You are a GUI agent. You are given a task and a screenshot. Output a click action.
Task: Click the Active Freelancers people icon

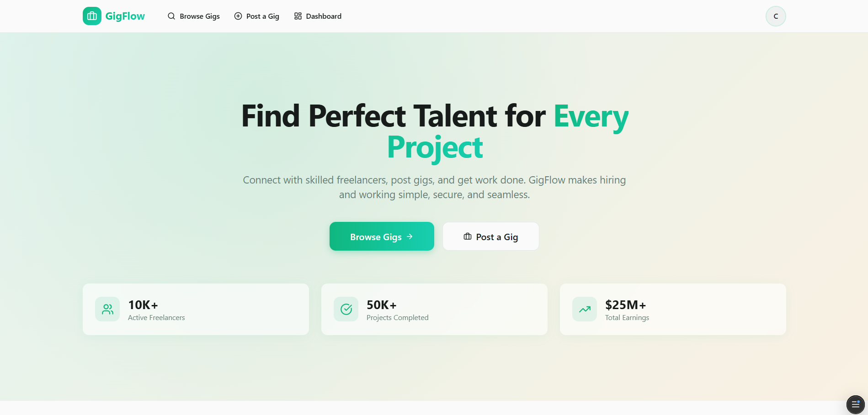107,309
